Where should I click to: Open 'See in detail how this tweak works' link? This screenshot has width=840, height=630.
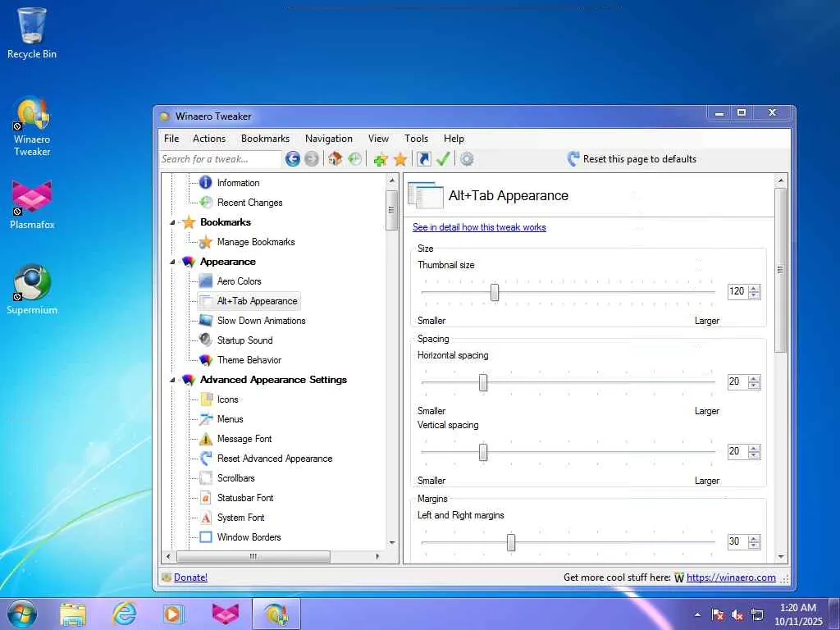[x=479, y=227]
